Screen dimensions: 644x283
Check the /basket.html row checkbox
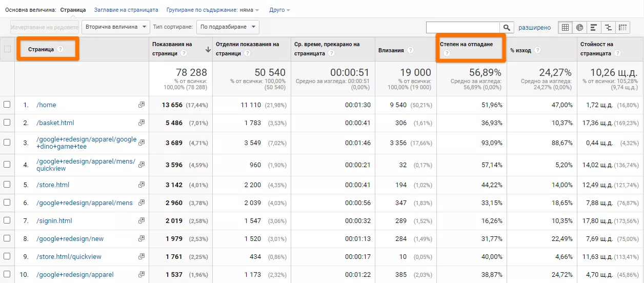point(7,123)
